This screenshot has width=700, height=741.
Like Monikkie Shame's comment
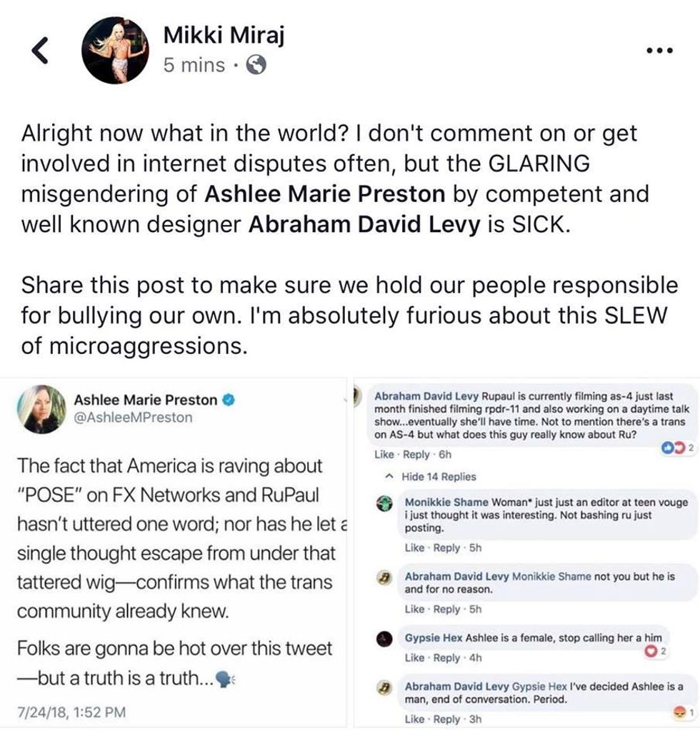click(x=414, y=548)
